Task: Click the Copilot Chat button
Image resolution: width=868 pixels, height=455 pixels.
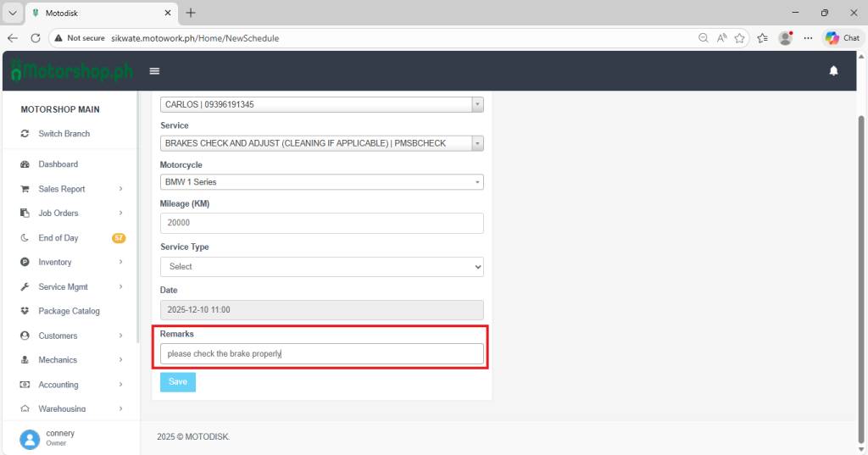Action: tap(843, 38)
